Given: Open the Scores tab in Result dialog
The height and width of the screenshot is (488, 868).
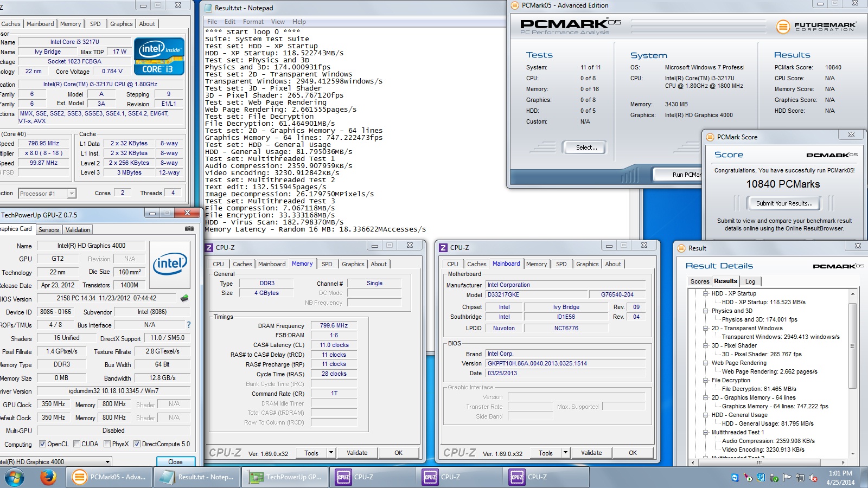Looking at the screenshot, I should pos(700,281).
